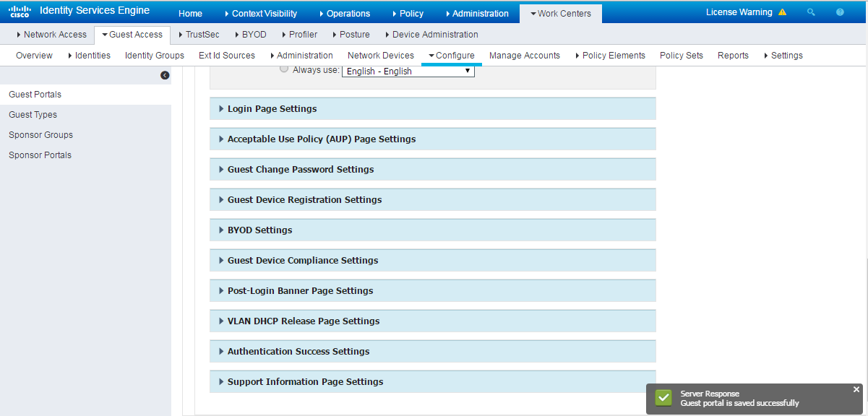868x416 pixels.
Task: Click the License Warning link text
Action: point(739,12)
